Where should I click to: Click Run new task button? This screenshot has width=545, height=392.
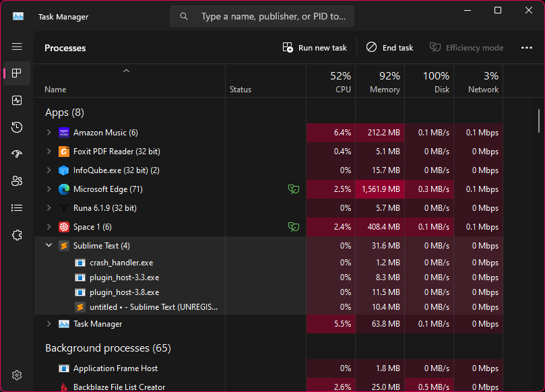click(315, 48)
